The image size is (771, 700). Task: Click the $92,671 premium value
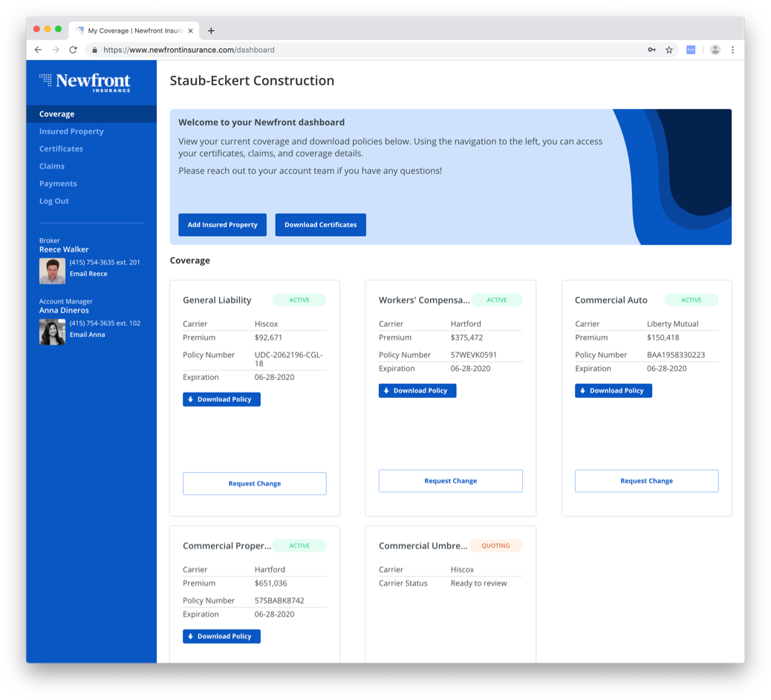coord(268,338)
